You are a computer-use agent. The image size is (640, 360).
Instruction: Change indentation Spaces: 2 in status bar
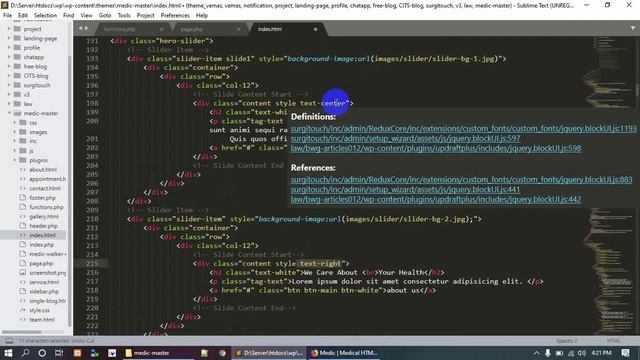pyautogui.click(x=567, y=340)
